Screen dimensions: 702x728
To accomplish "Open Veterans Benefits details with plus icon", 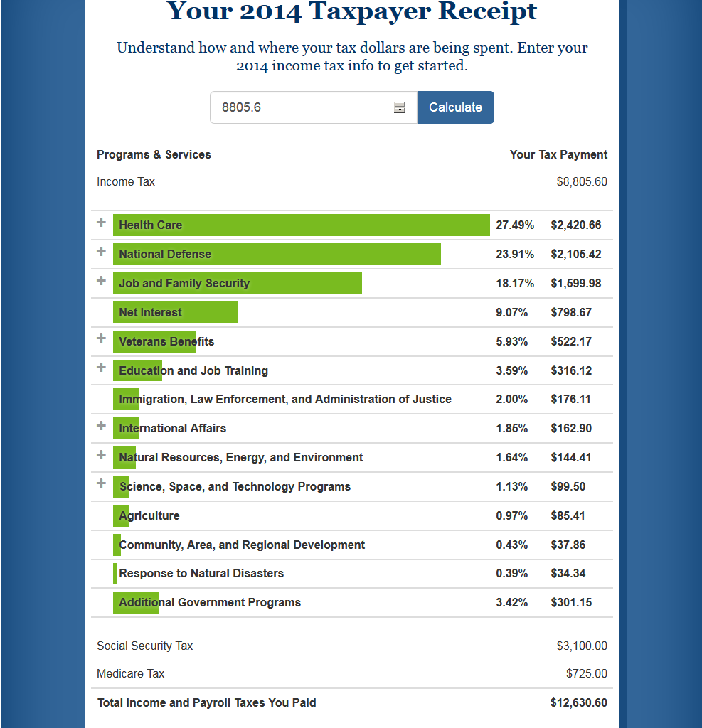I will tap(101, 339).
